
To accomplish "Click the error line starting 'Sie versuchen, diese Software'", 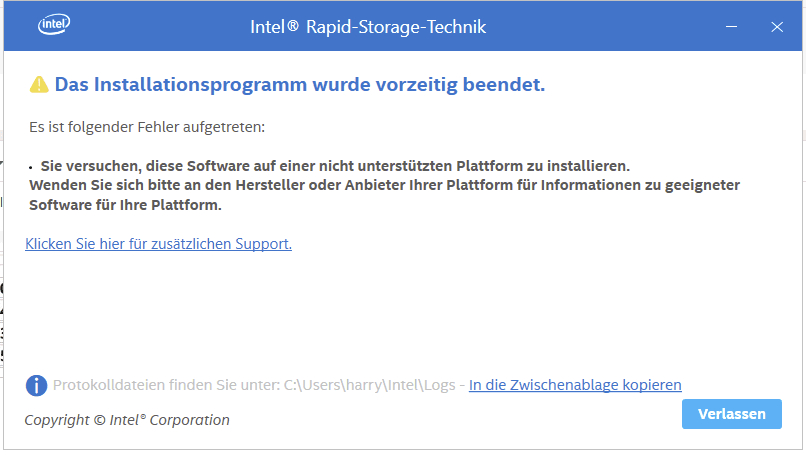I will 335,166.
